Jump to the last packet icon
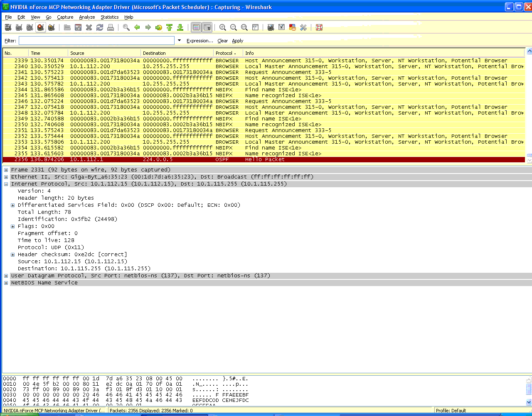The height and width of the screenshot is (416, 532). coord(180,27)
